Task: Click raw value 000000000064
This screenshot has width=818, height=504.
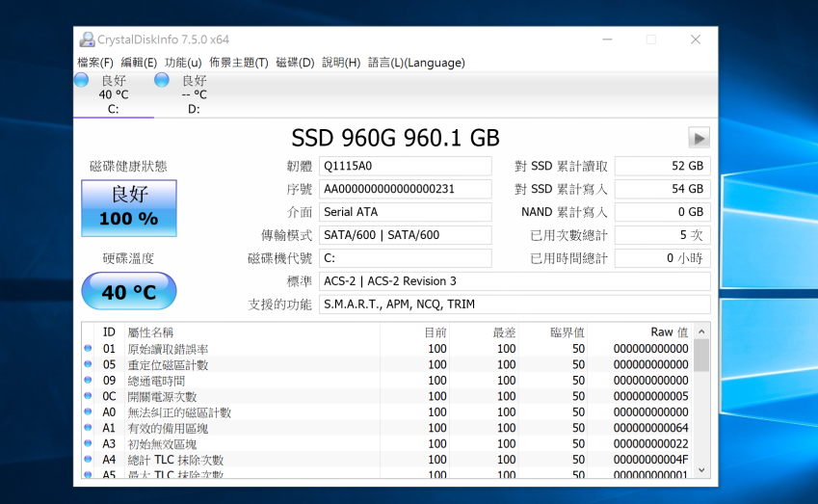Action: pyautogui.click(x=650, y=428)
